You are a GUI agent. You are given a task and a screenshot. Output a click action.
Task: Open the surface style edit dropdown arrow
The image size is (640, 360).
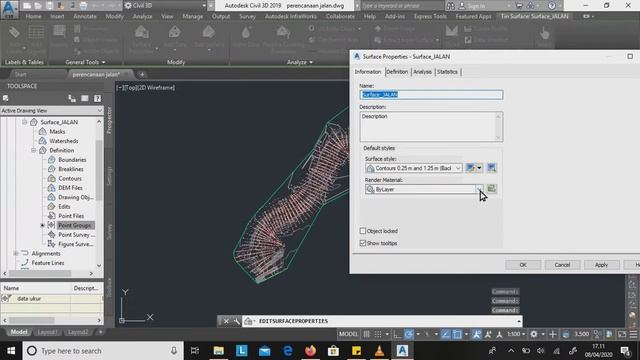tap(479, 168)
